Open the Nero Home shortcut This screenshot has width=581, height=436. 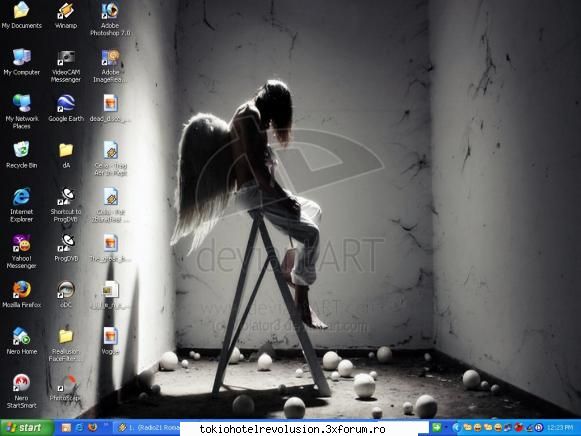[21, 341]
